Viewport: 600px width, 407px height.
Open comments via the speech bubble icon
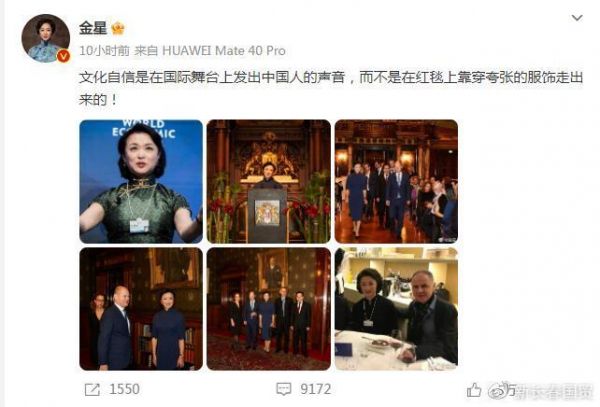[x=284, y=389]
